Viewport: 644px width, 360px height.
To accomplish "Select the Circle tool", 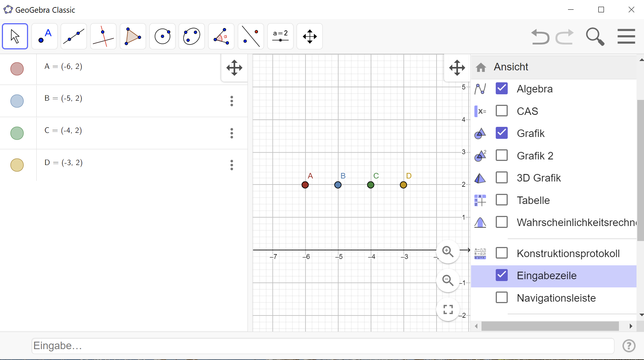I will coord(162,36).
